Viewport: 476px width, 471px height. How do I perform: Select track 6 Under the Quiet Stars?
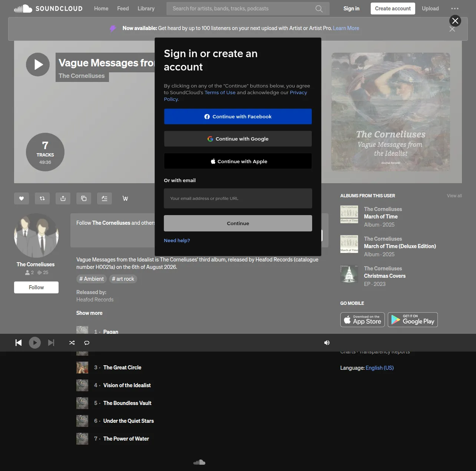[x=129, y=421]
